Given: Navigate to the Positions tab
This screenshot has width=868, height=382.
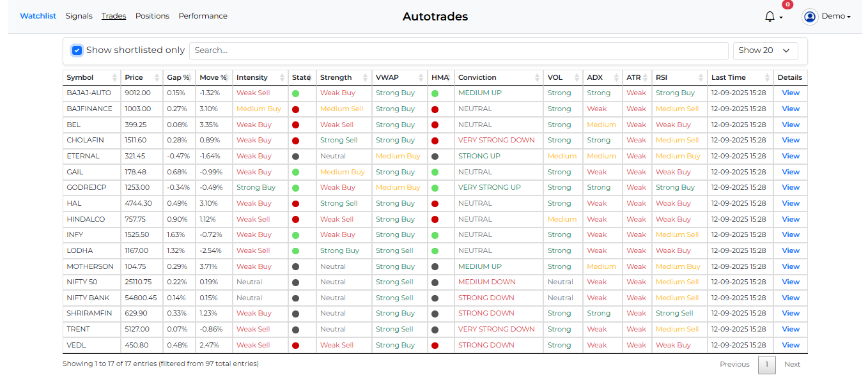Looking at the screenshot, I should pos(152,16).
